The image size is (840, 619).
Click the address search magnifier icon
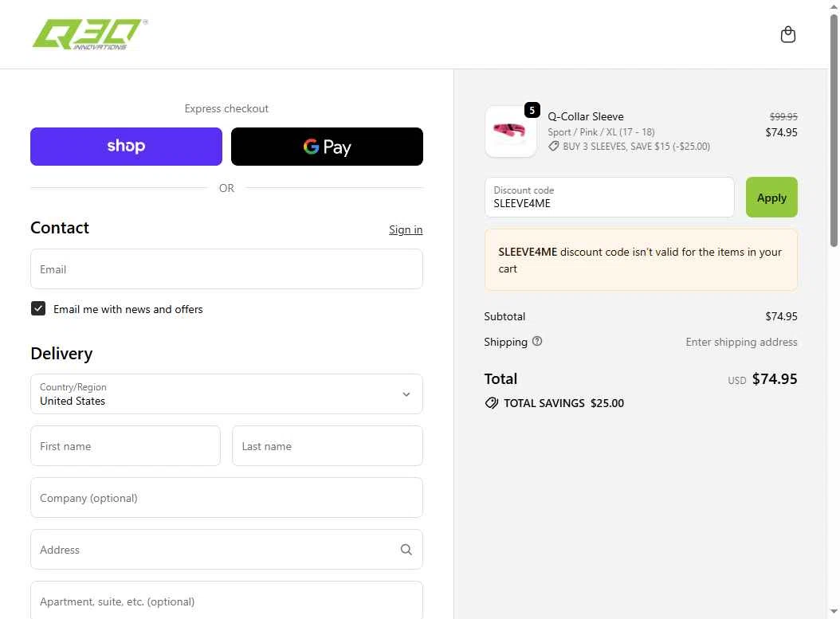(406, 550)
